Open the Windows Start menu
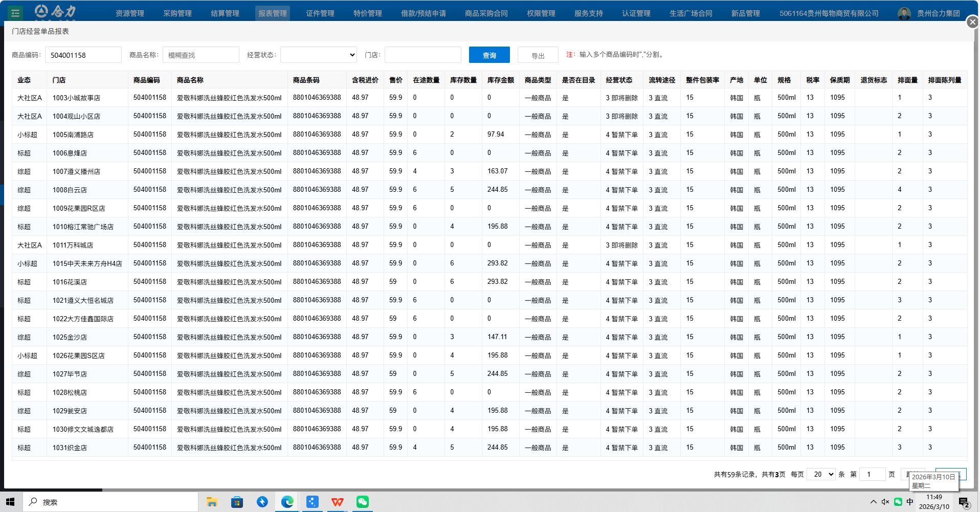Viewport: 980px width, 512px height. point(11,502)
